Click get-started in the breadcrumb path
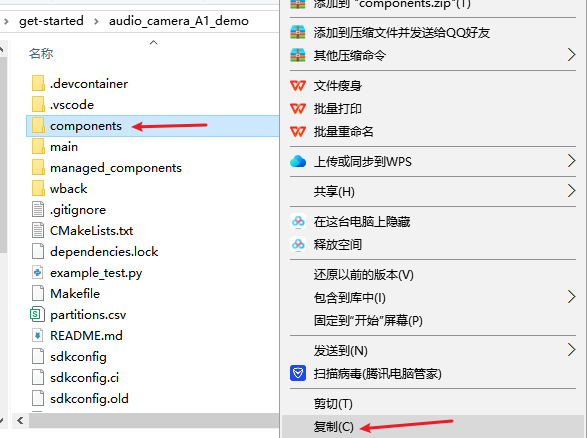The height and width of the screenshot is (438, 587). [x=51, y=21]
